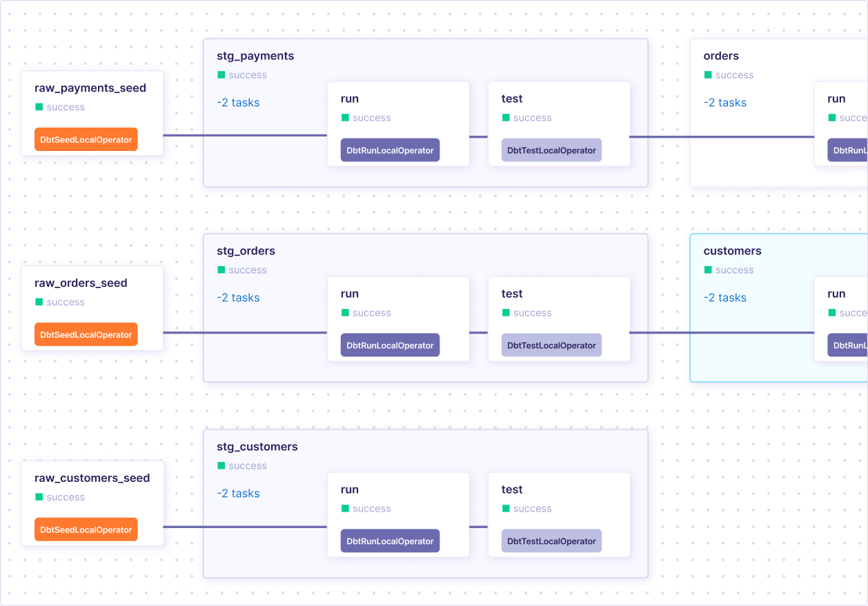868x606 pixels.
Task: Click the green status square under stg_customers title
Action: click(221, 466)
